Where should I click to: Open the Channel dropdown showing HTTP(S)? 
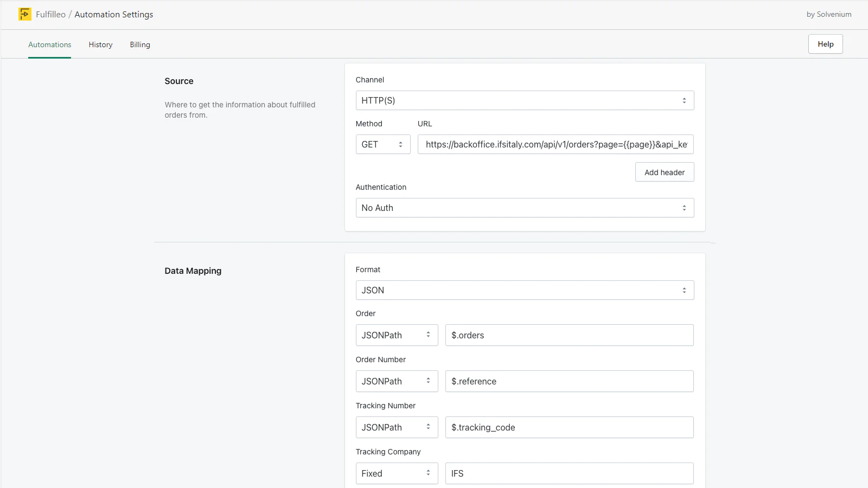(x=525, y=100)
